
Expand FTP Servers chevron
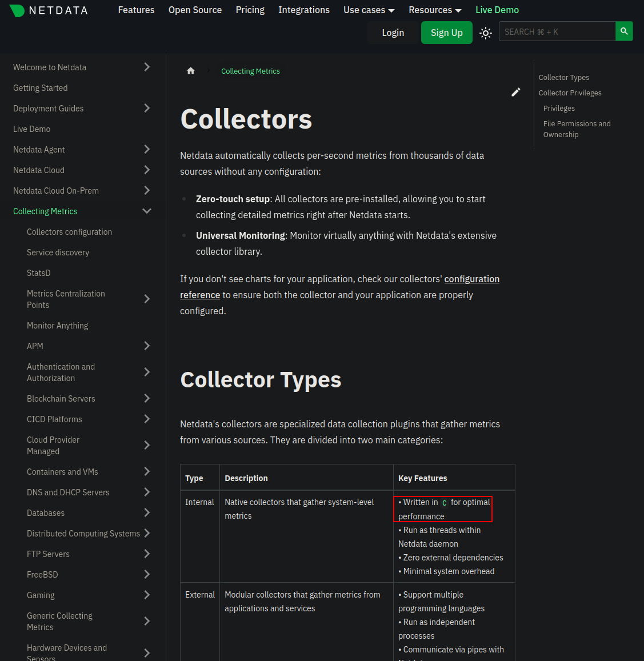point(147,554)
